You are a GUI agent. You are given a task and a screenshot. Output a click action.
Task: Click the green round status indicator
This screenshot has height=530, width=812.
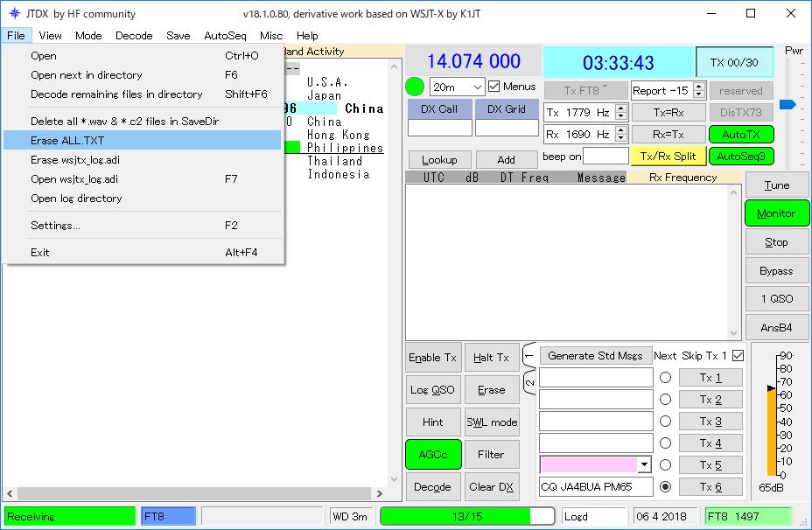click(414, 87)
